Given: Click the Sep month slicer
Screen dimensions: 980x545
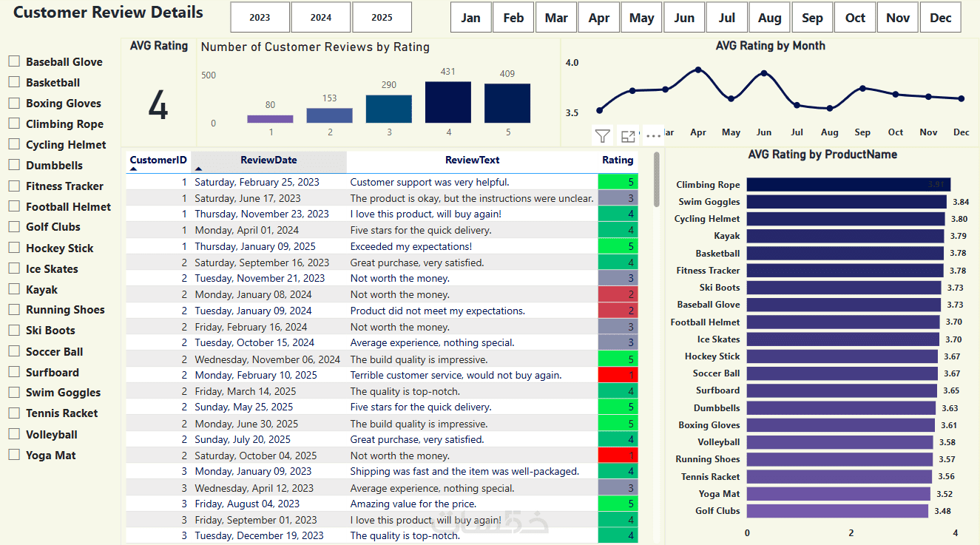Looking at the screenshot, I should pos(812,18).
